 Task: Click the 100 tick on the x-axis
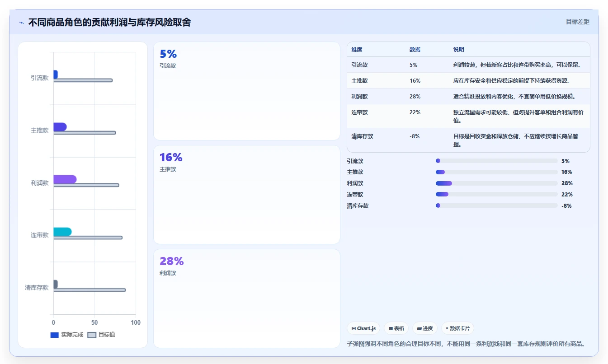(x=136, y=322)
